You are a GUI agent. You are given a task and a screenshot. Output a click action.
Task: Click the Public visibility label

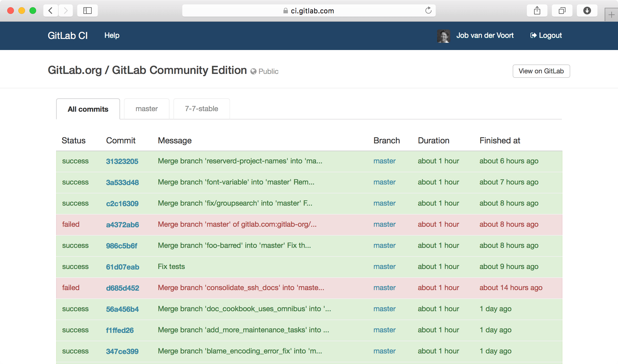[x=268, y=71]
